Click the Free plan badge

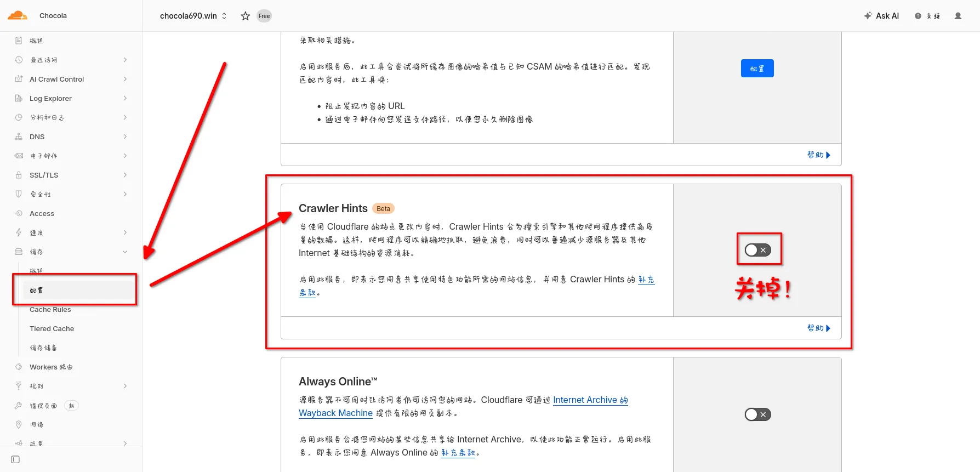tap(264, 16)
